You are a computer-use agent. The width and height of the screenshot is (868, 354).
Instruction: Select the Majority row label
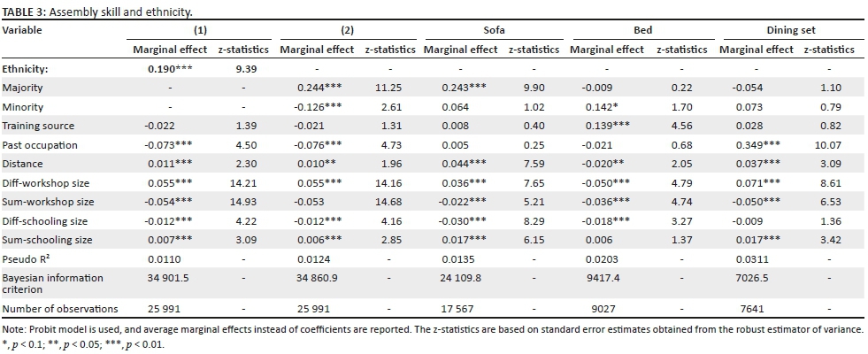coord(23,88)
